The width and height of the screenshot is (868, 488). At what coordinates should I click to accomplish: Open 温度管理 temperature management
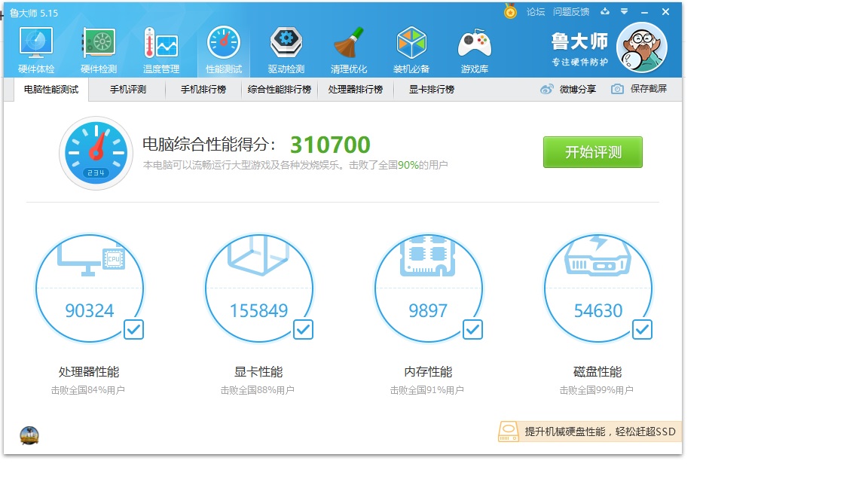click(x=160, y=45)
